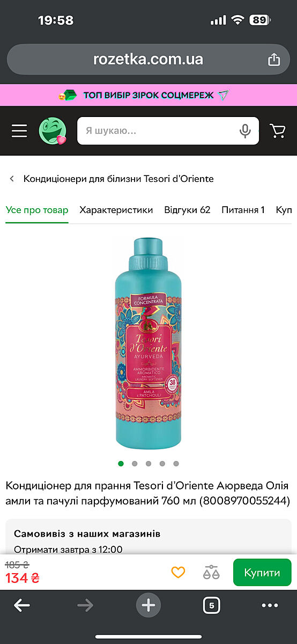Open browser tabs overview showing 5

(x=212, y=606)
